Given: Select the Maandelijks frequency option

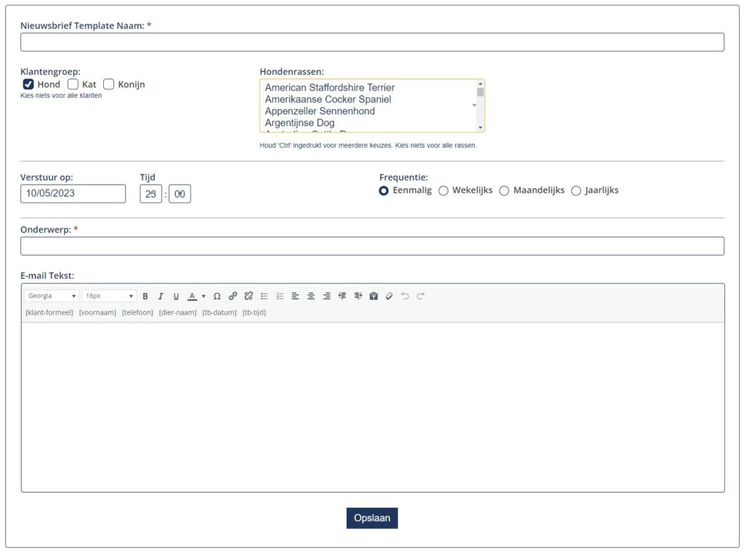Looking at the screenshot, I should 504,190.
